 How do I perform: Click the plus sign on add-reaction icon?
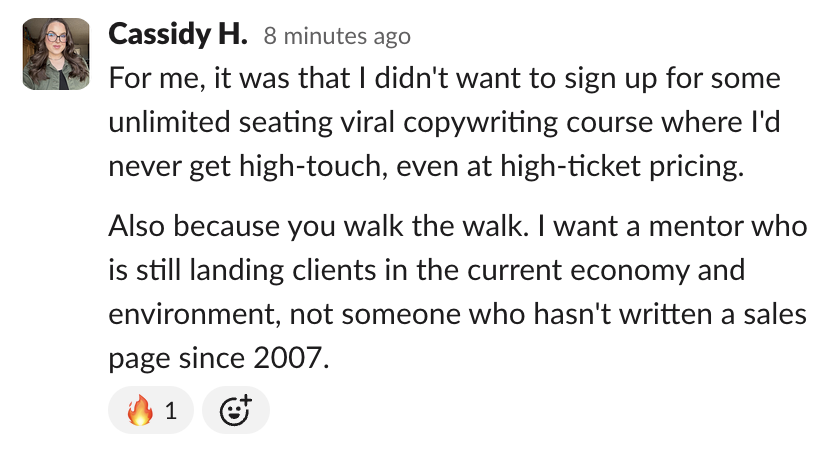245,399
